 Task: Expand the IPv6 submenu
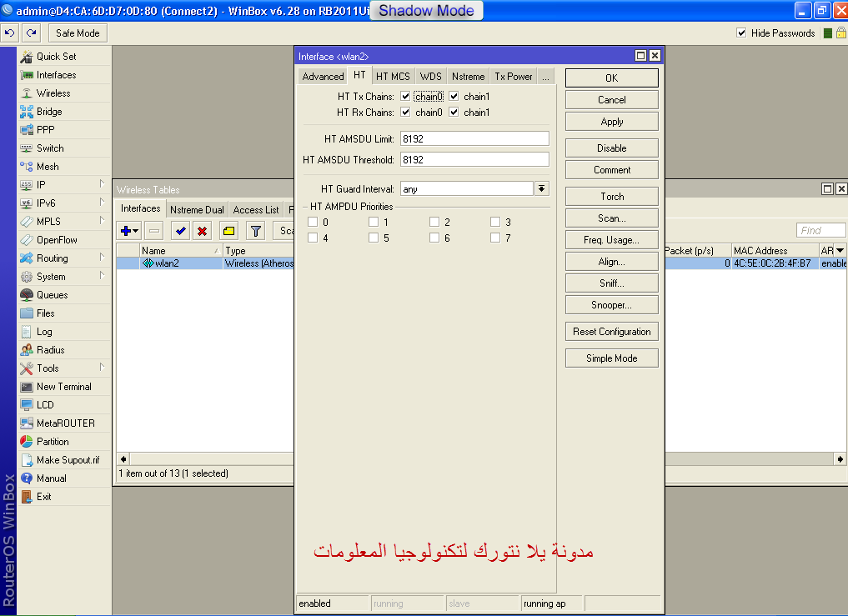pos(102,203)
